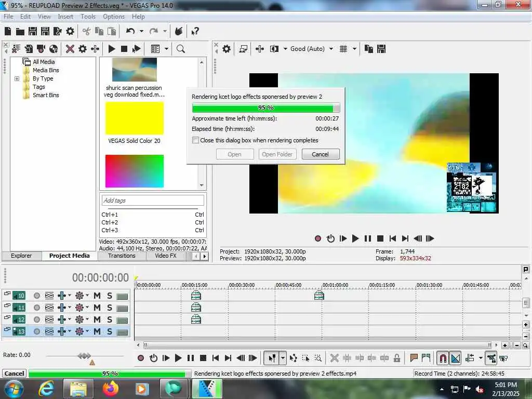Click the New project icon in main toolbar
The image size is (532, 399).
point(8,32)
